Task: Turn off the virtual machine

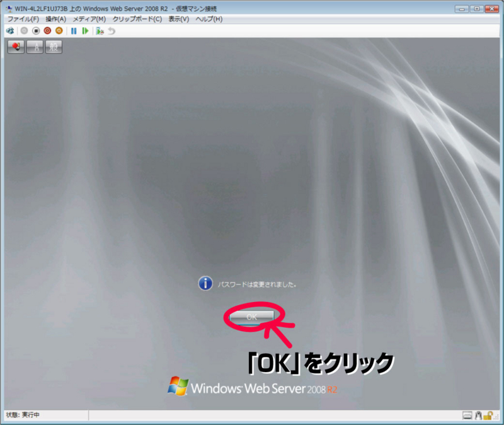Action: 36,30
